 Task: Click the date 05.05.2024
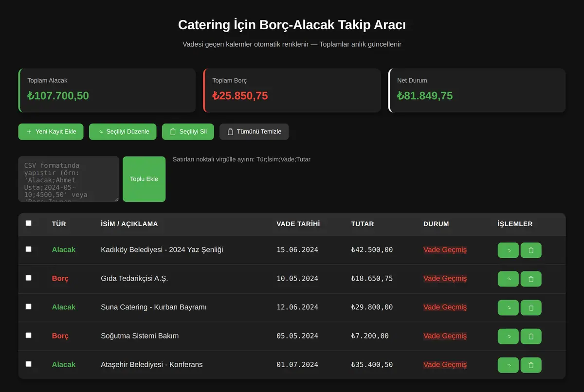297,336
